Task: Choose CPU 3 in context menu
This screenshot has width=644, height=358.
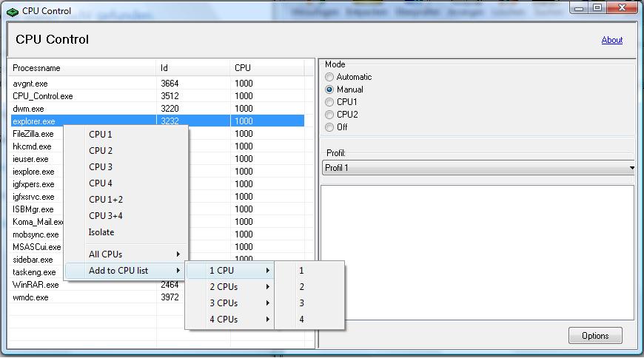Action: click(125, 166)
